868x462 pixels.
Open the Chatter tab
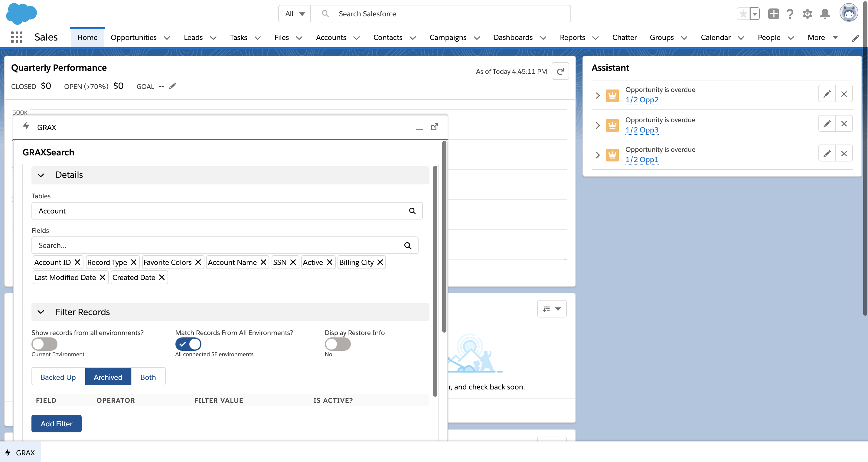(x=624, y=37)
